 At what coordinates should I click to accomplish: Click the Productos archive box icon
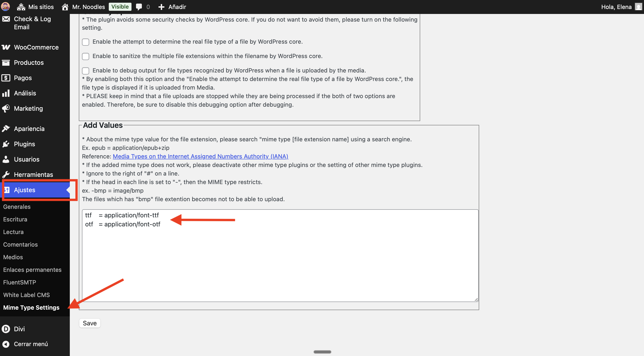6,63
